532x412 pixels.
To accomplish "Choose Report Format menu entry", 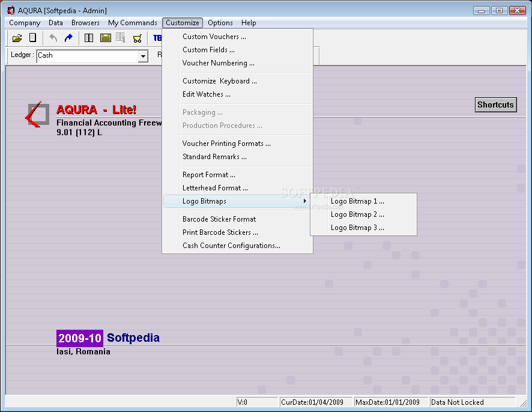I will 238,174.
